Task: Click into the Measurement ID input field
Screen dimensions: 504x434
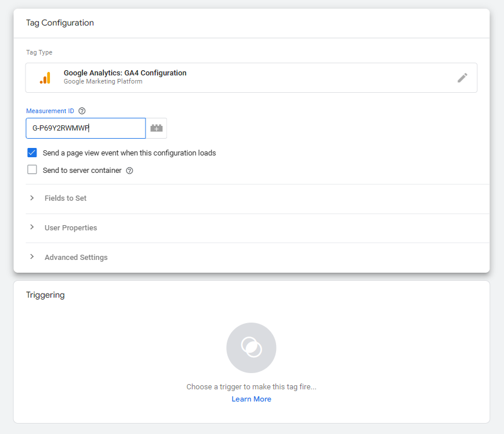Action: [x=85, y=128]
